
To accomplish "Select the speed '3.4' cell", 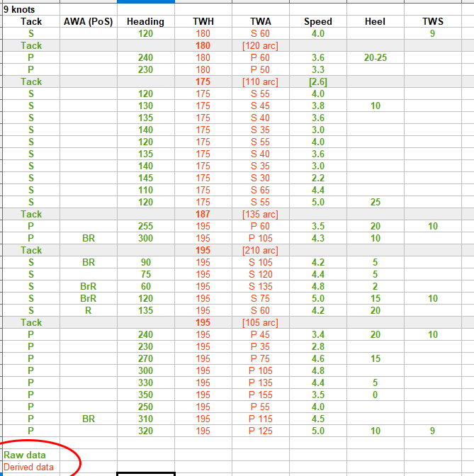I will [318, 334].
